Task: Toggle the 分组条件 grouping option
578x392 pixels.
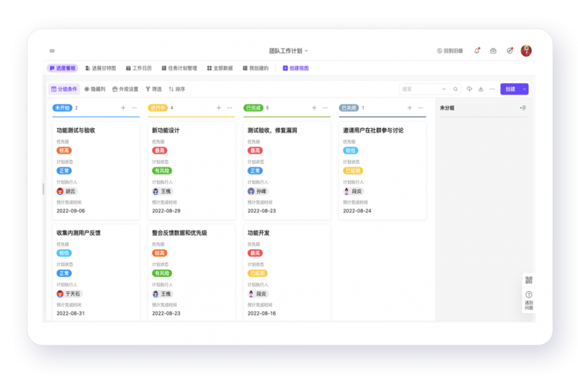Action: coord(64,89)
